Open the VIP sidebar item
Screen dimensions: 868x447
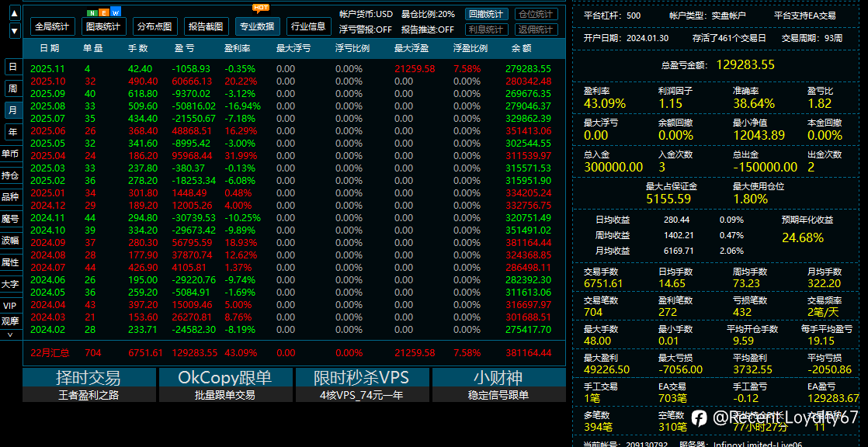coord(10,306)
